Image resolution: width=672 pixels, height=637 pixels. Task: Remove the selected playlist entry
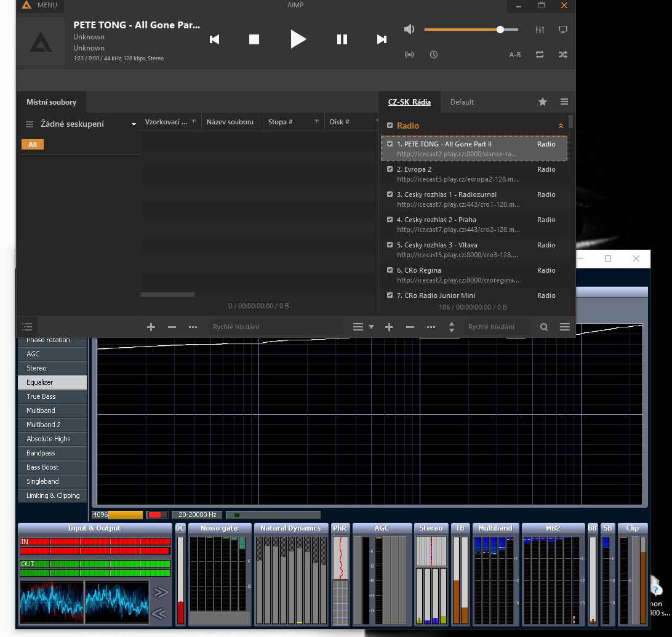pos(410,327)
